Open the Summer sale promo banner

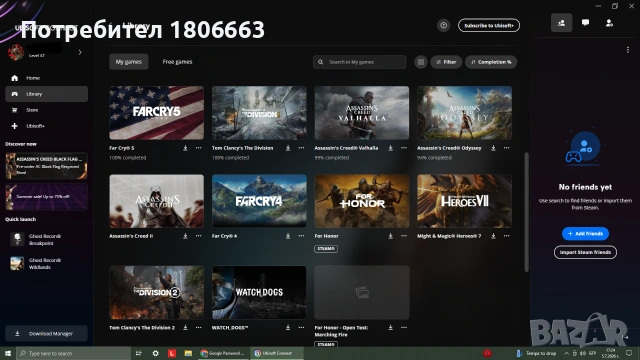[x=47, y=196]
